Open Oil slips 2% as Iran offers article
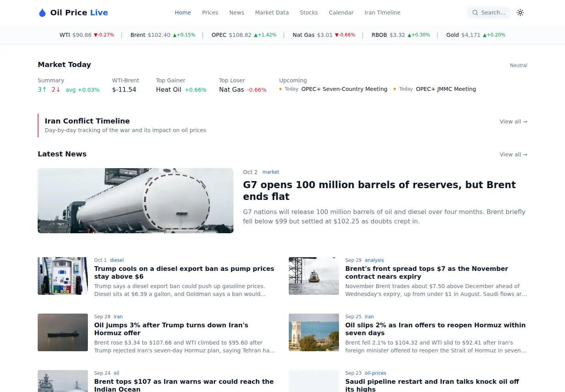Screen dimensions: 565x392 click(x=435, y=329)
